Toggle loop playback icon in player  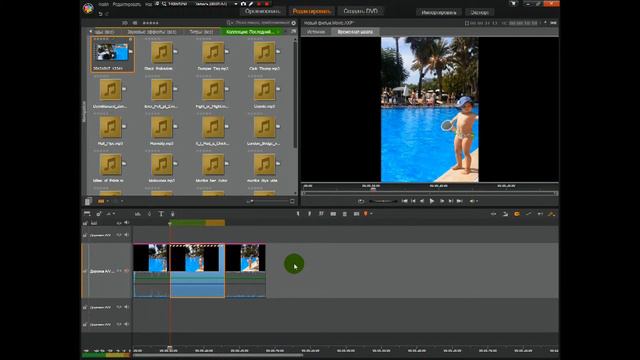361,201
